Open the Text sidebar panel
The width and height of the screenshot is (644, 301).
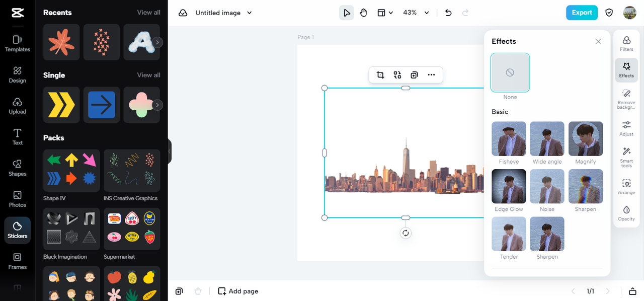tap(18, 137)
